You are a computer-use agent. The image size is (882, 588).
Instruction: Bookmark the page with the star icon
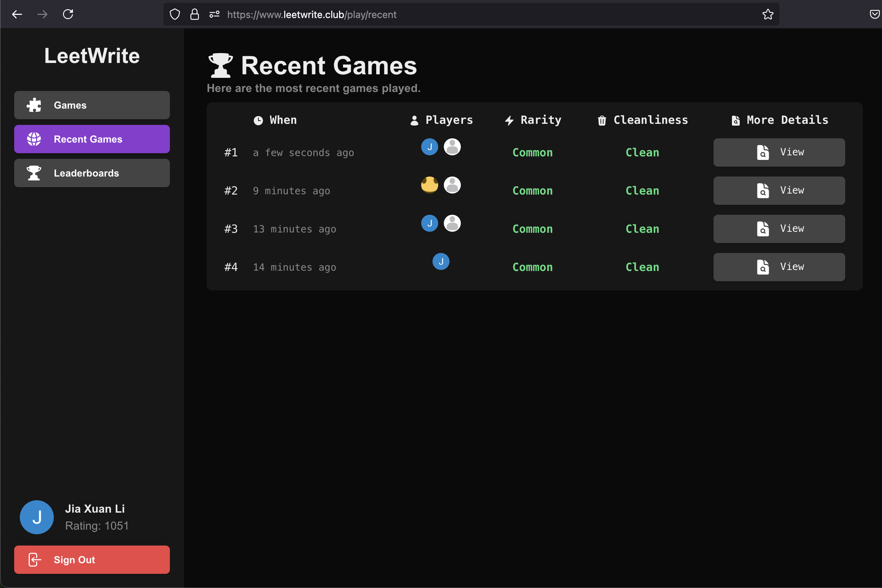pyautogui.click(x=768, y=15)
